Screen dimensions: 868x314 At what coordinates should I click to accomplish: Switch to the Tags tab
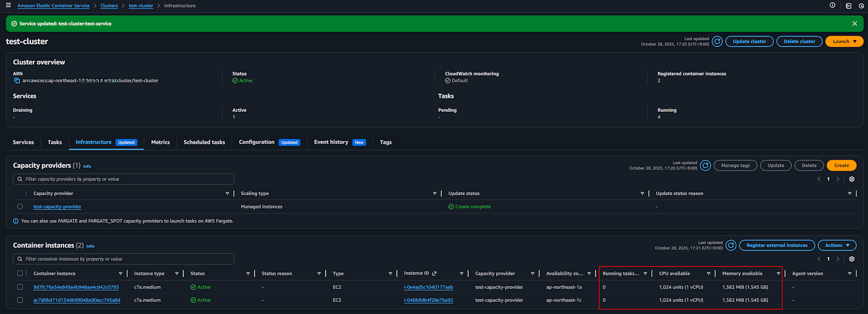[x=385, y=142]
